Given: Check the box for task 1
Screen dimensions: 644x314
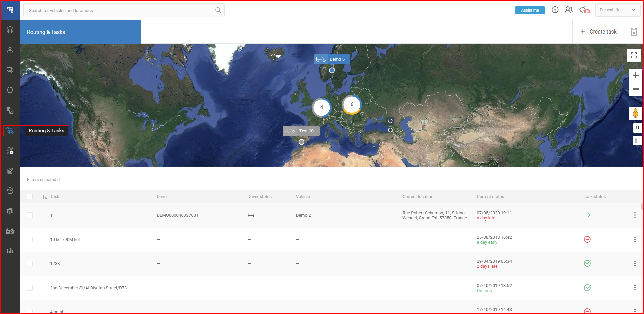Looking at the screenshot, I should [30, 215].
